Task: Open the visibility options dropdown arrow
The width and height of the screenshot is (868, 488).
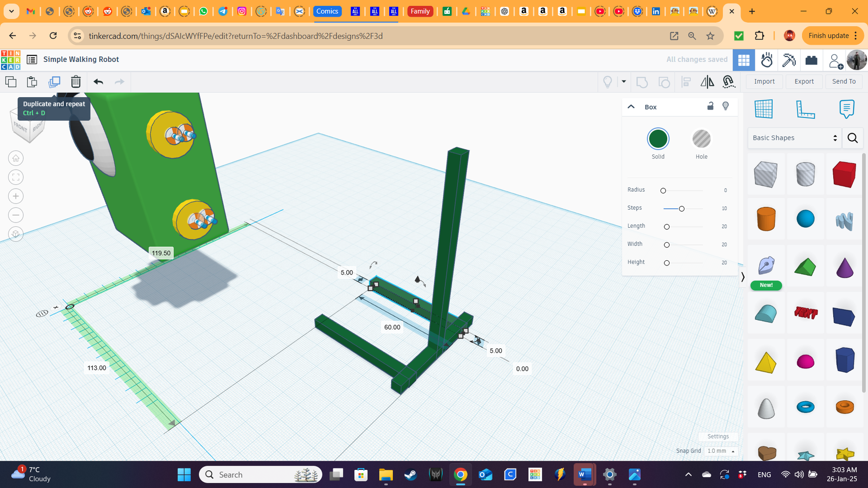Action: pyautogui.click(x=623, y=81)
